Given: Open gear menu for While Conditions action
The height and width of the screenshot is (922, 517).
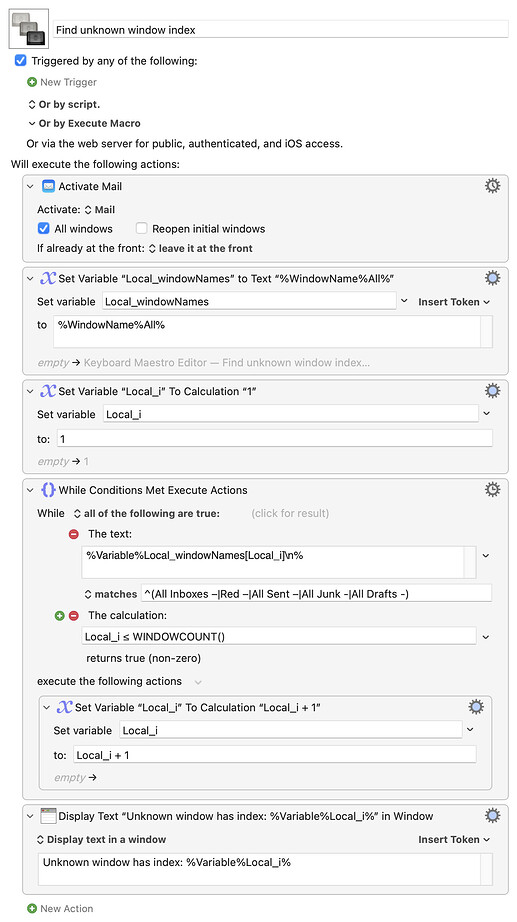Looking at the screenshot, I should coord(492,490).
